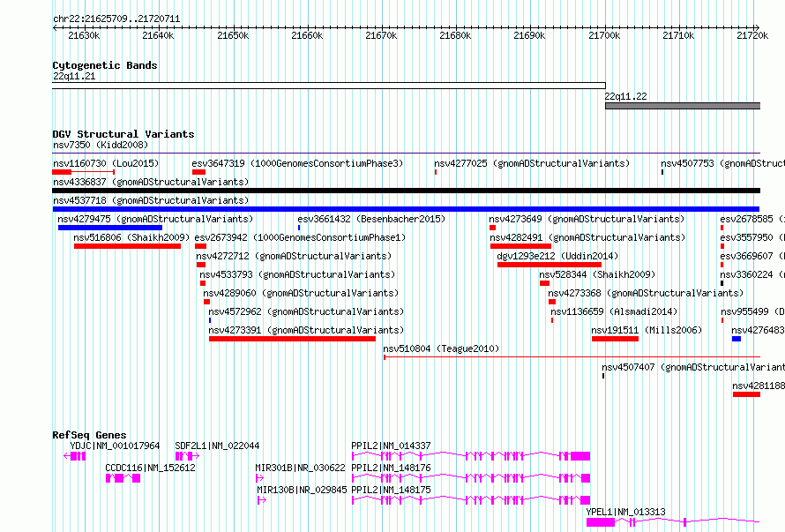This screenshot has height=532, width=785.
Task: Click the nsv1136659 (Alsmadi2014) label
Action: point(614,311)
